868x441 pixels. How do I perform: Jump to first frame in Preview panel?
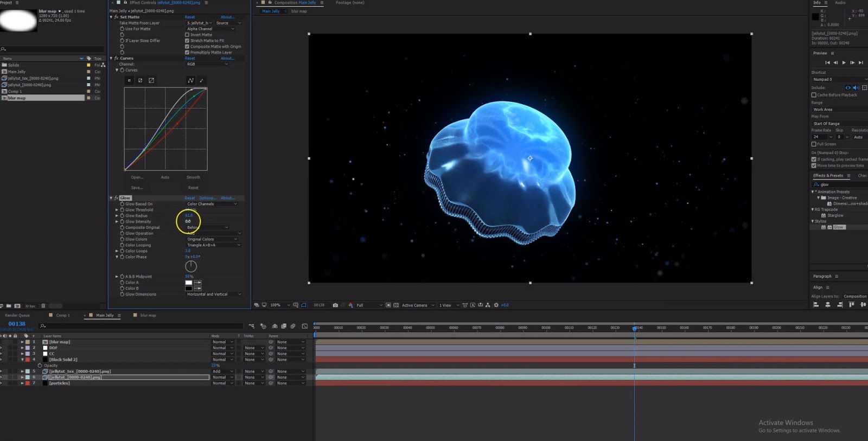pyautogui.click(x=827, y=63)
